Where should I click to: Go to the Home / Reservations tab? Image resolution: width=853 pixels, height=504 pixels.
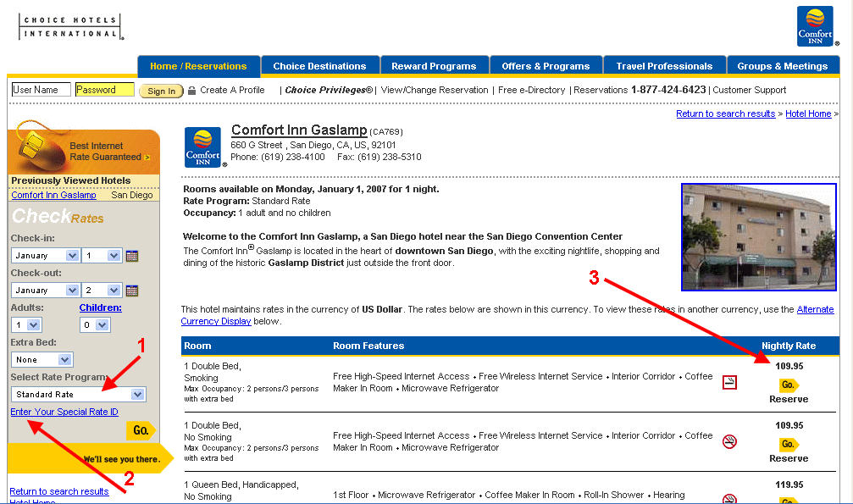[198, 66]
